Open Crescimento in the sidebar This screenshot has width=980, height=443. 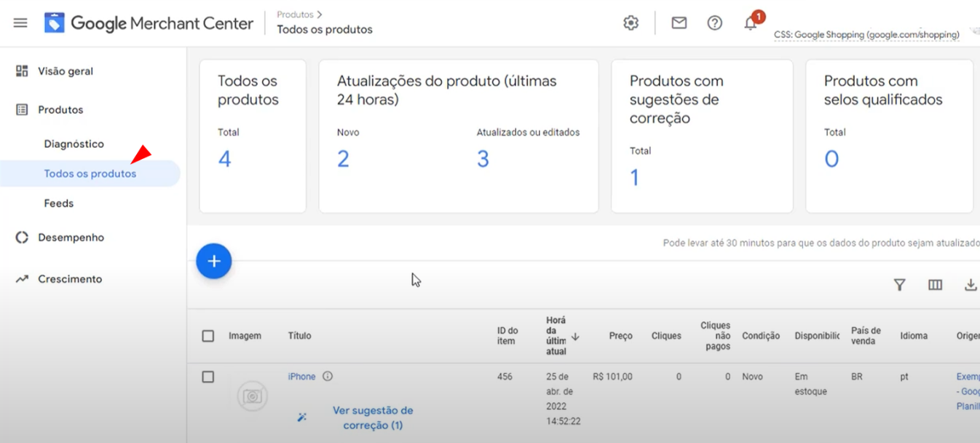coord(70,279)
